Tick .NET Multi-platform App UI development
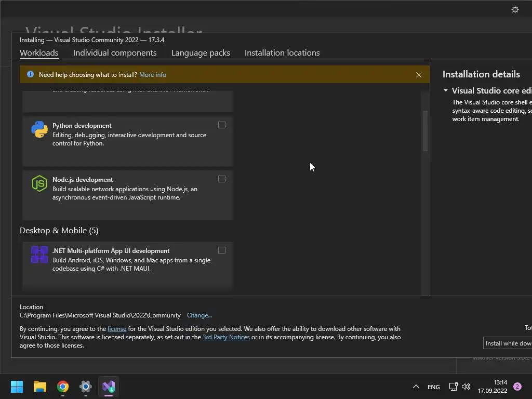Image resolution: width=532 pixels, height=399 pixels. click(222, 250)
